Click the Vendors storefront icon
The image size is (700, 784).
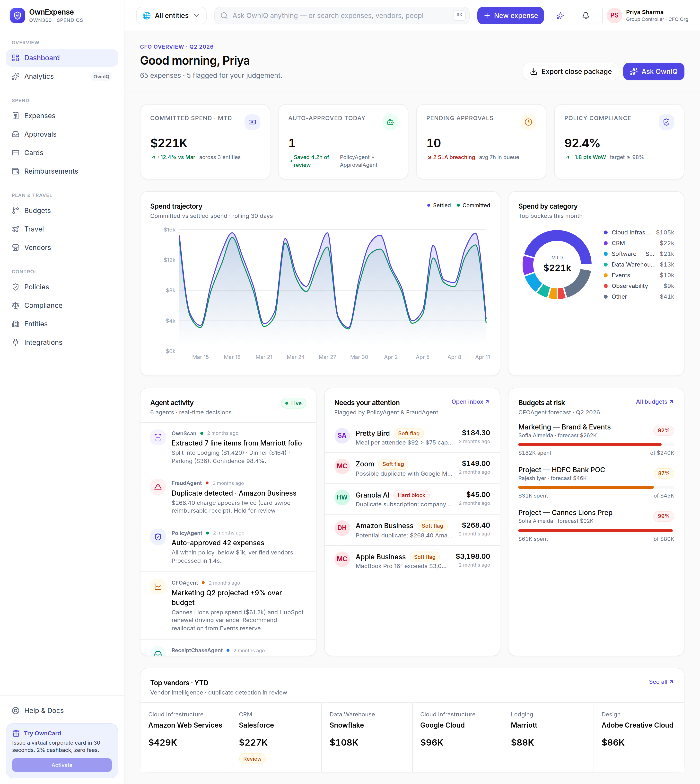click(15, 248)
